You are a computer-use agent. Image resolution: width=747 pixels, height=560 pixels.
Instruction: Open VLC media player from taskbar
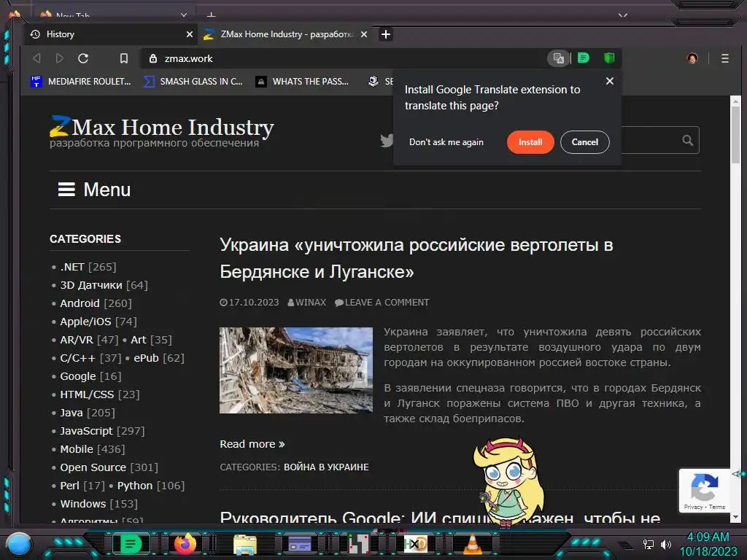[472, 544]
